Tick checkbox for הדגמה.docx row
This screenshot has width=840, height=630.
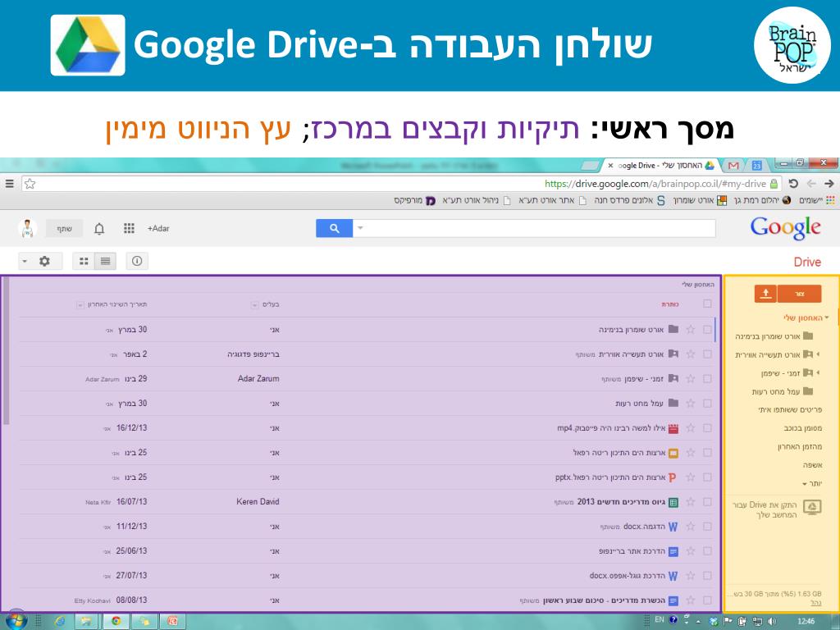(707, 527)
